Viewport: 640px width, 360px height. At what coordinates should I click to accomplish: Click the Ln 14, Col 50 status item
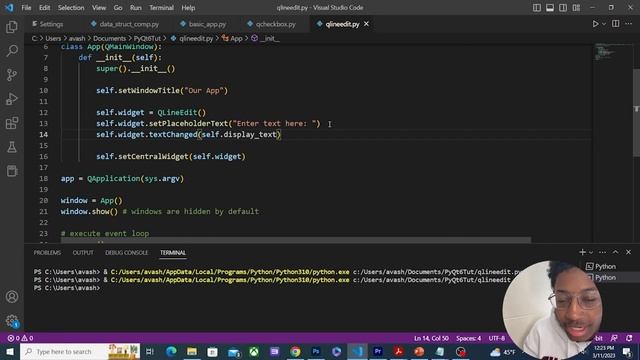coord(431,338)
